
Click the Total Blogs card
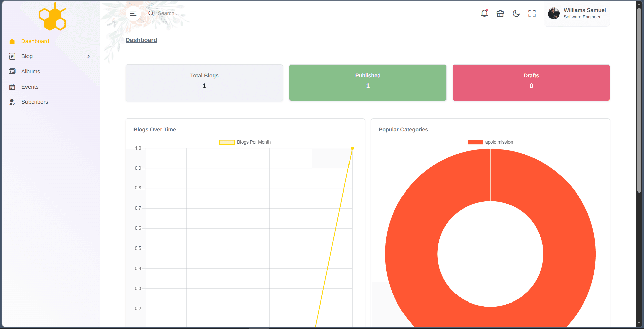(204, 83)
